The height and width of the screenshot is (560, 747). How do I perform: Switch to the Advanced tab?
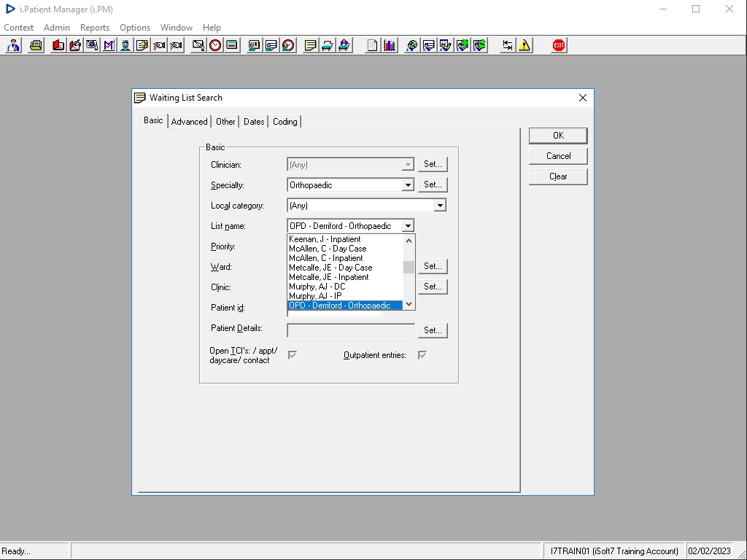click(x=189, y=122)
